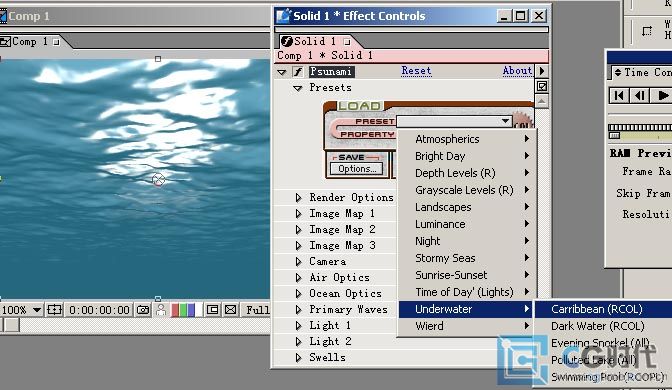Collapse the Presets section
The width and height of the screenshot is (672, 390).
tap(297, 88)
